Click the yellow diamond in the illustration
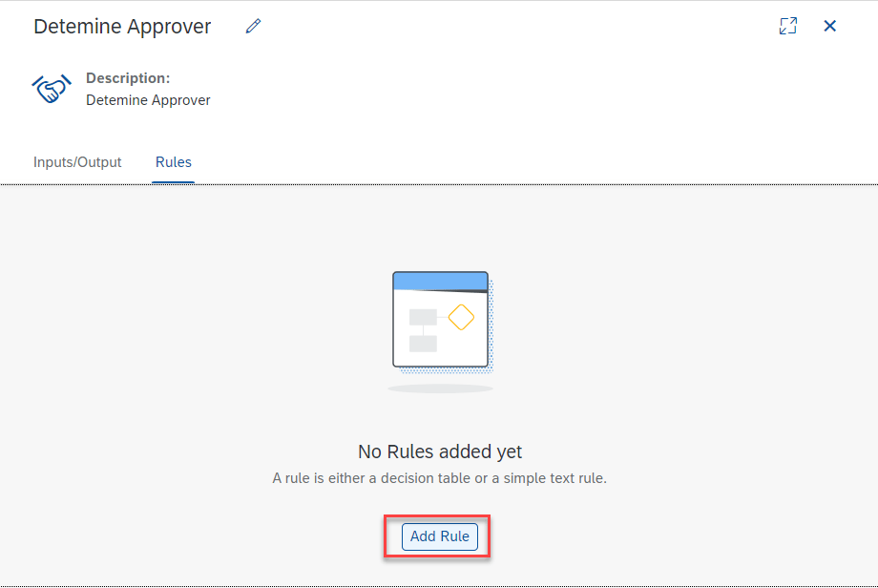Image resolution: width=878 pixels, height=588 pixels. tap(461, 317)
